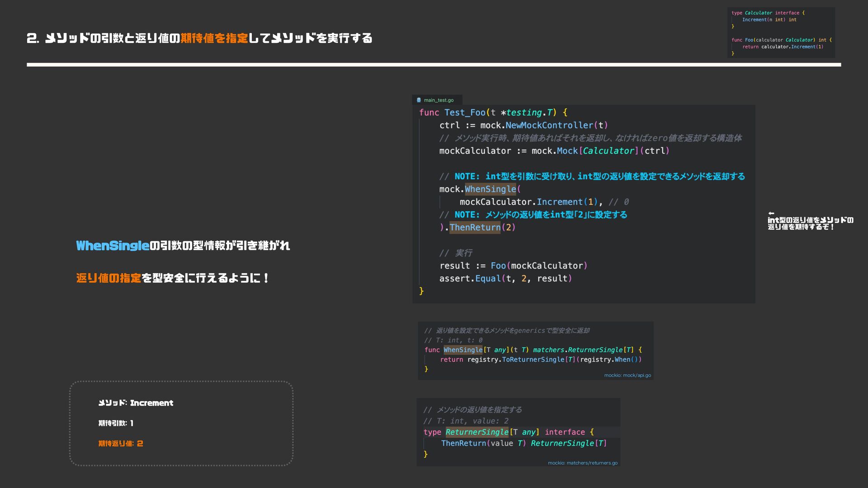868x488 pixels.
Task: Click the Go file icon beside main_test.go
Action: 419,100
